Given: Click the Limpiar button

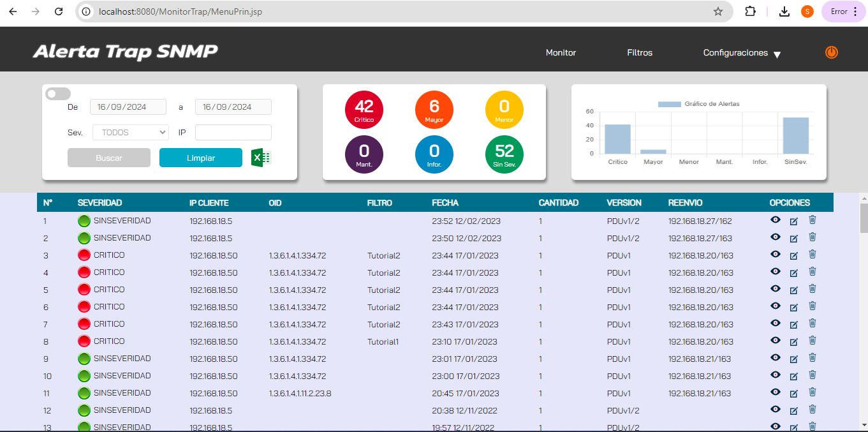Looking at the screenshot, I should pos(201,158).
